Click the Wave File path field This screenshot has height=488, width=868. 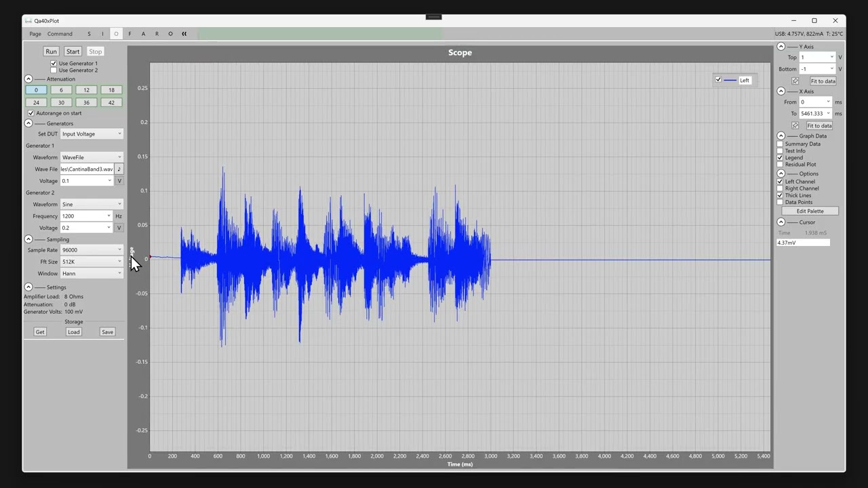(87, 169)
